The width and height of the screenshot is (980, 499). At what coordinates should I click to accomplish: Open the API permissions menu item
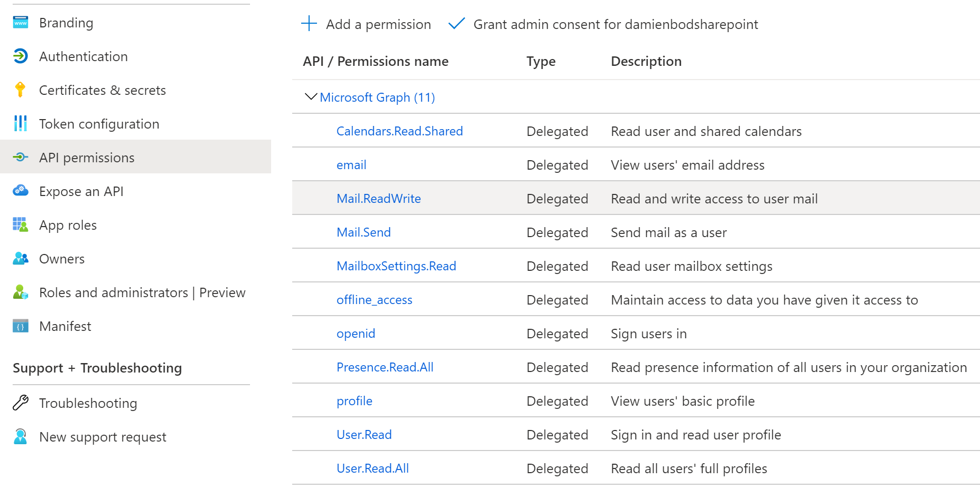[x=87, y=158]
